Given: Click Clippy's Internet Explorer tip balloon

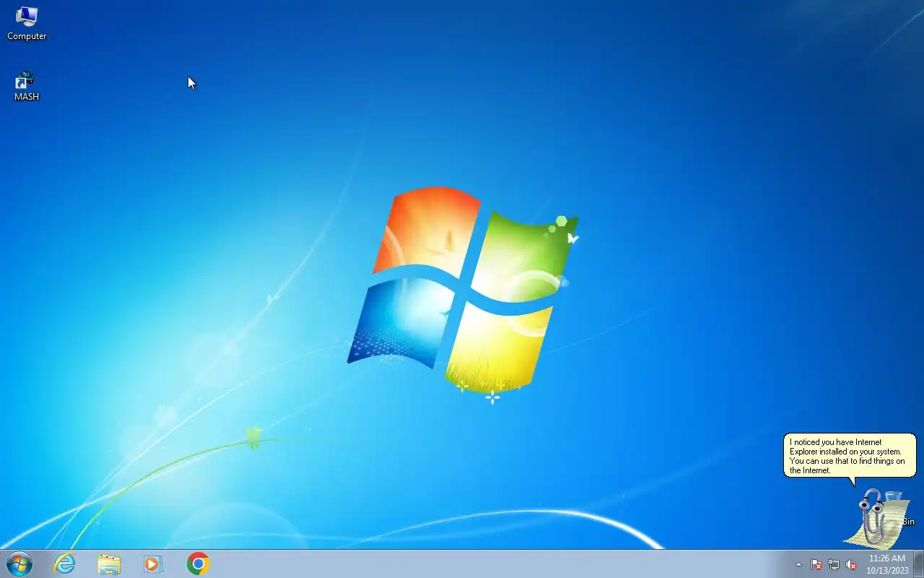Looking at the screenshot, I should (850, 456).
